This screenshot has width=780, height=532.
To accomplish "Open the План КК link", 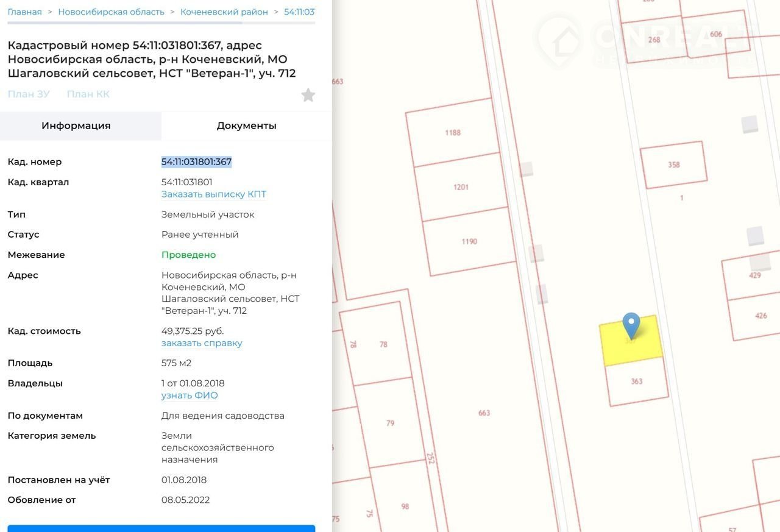I will 88,94.
